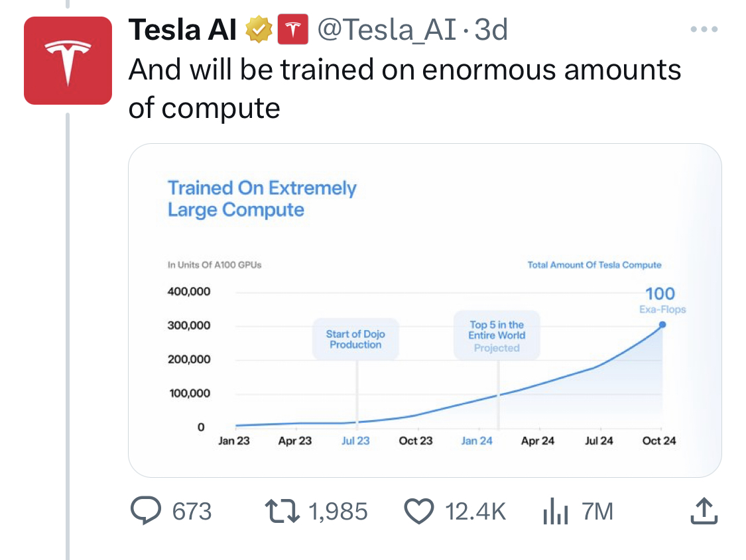Click the Tesla AI profile avatar
746x560 pixels.
point(68,61)
